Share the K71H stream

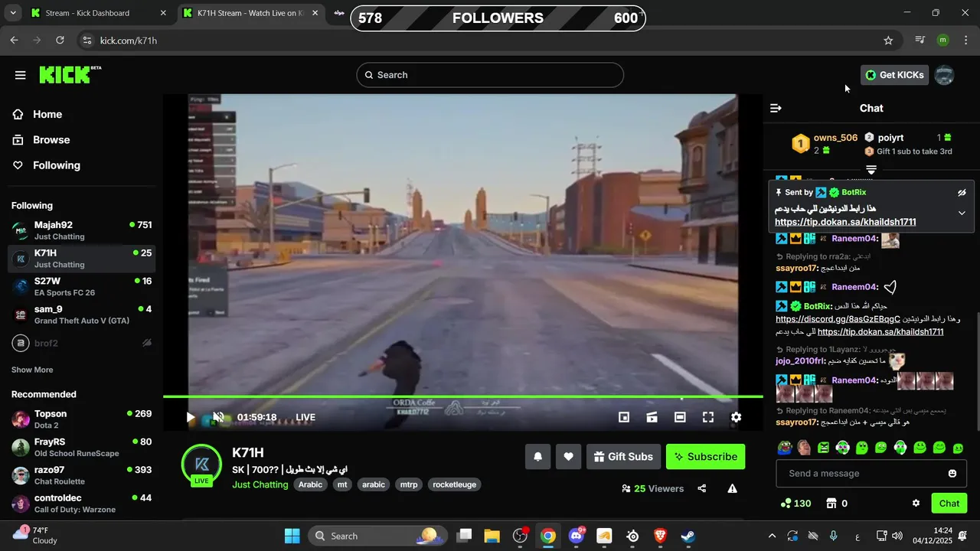coord(702,488)
